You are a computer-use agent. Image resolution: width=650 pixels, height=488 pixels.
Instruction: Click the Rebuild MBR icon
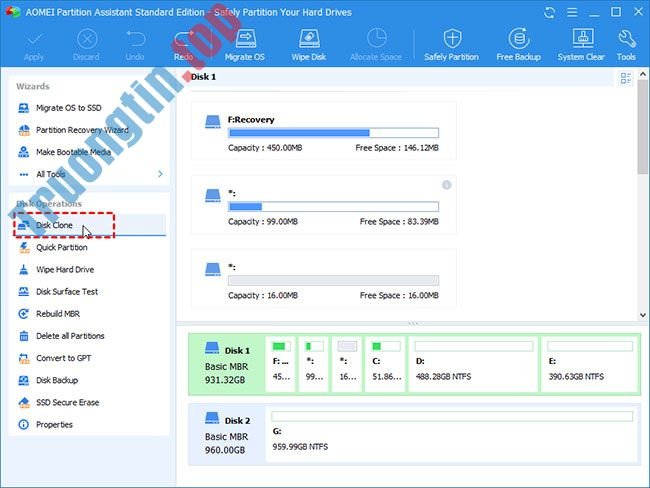(x=24, y=314)
